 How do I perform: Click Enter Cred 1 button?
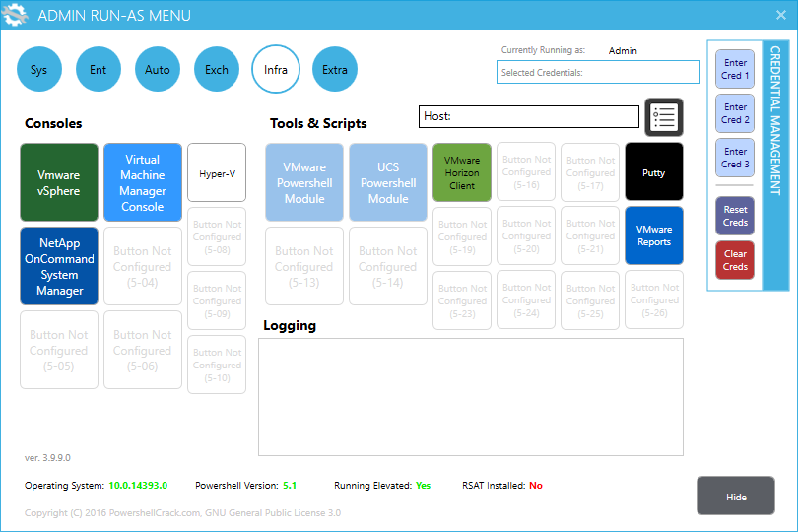[x=735, y=69]
